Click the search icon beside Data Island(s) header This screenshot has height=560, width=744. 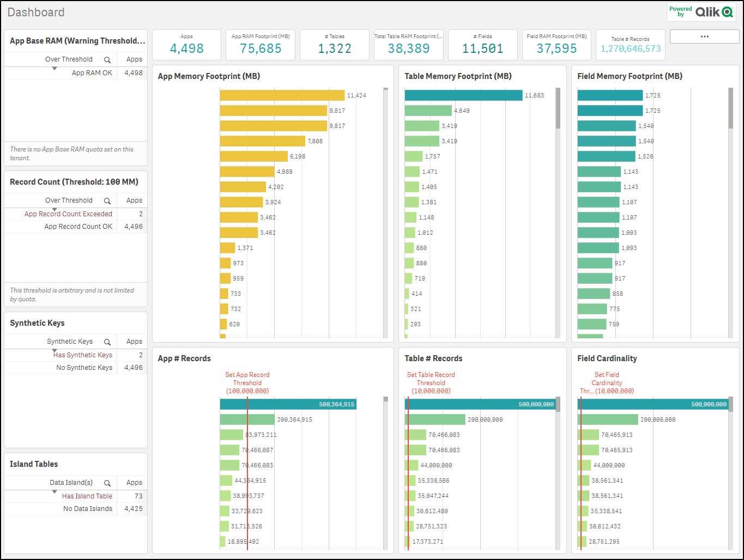pos(107,483)
